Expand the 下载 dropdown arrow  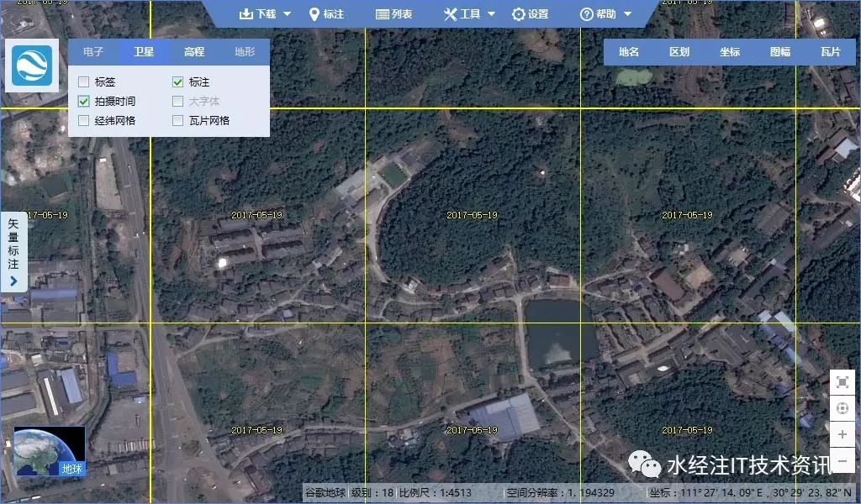coord(285,13)
